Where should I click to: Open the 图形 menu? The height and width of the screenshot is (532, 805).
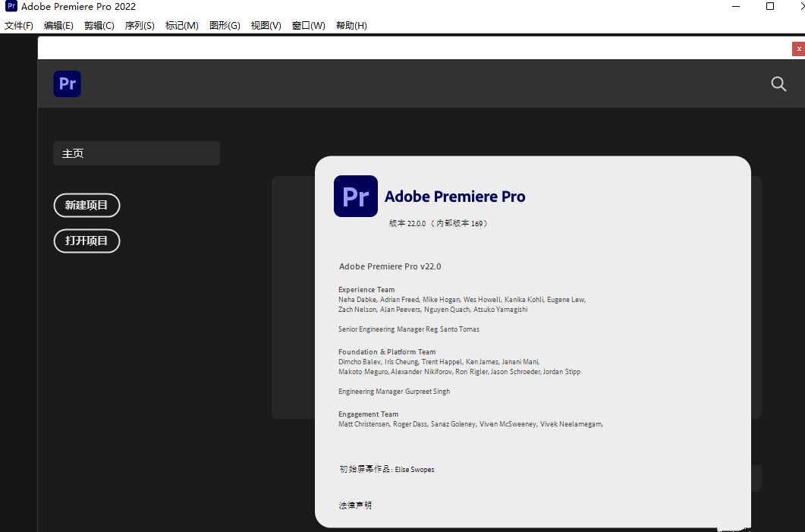point(225,25)
